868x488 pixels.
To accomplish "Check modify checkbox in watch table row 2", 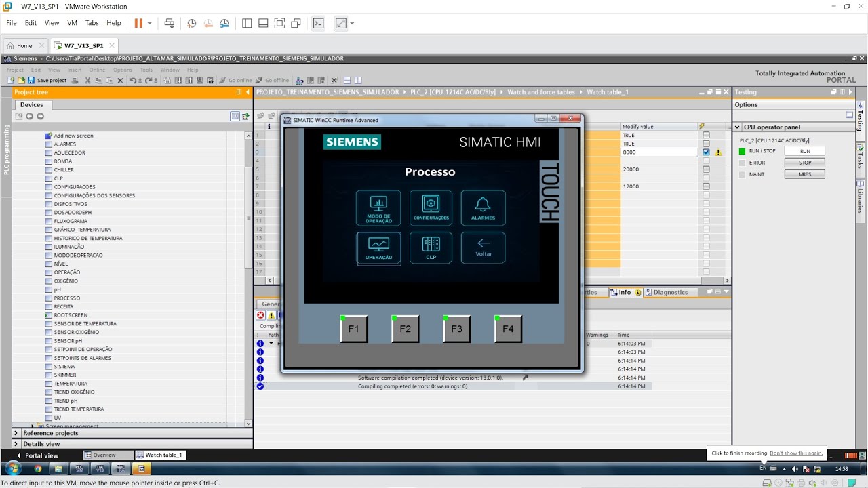I will tap(706, 144).
